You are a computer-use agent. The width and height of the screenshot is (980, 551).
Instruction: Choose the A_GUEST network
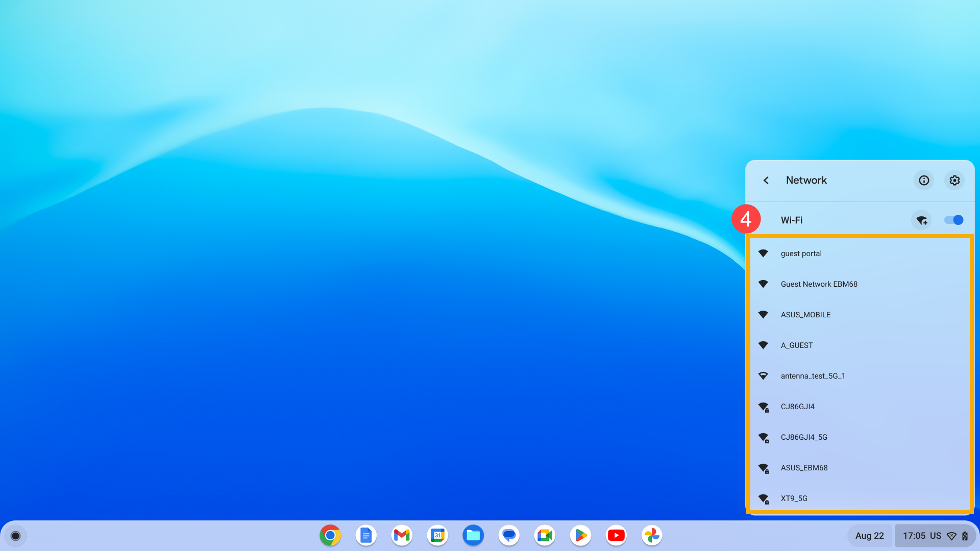(x=796, y=345)
